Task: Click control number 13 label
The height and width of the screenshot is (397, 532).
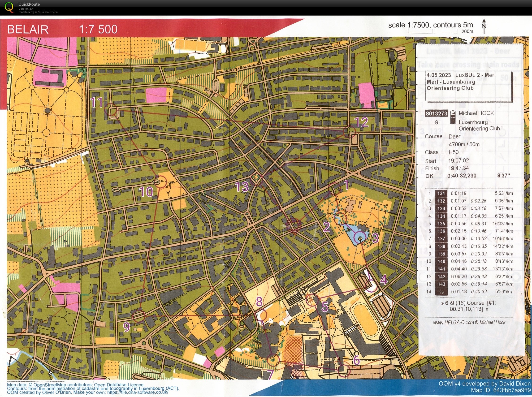Action: point(242,187)
